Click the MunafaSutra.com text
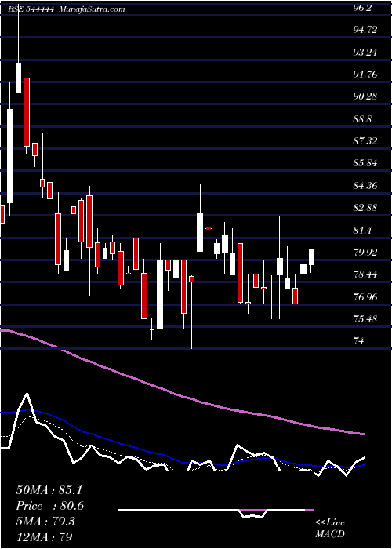This screenshot has width=392, height=549. [92, 9]
